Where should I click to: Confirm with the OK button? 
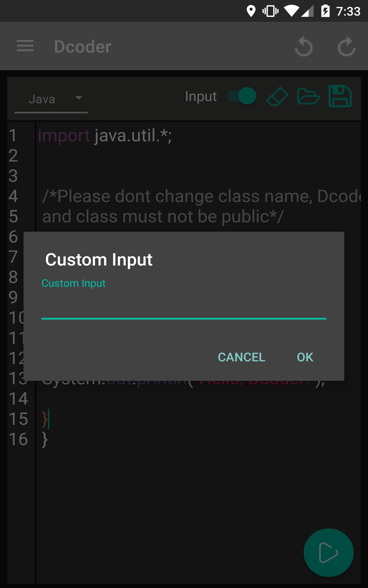[304, 357]
